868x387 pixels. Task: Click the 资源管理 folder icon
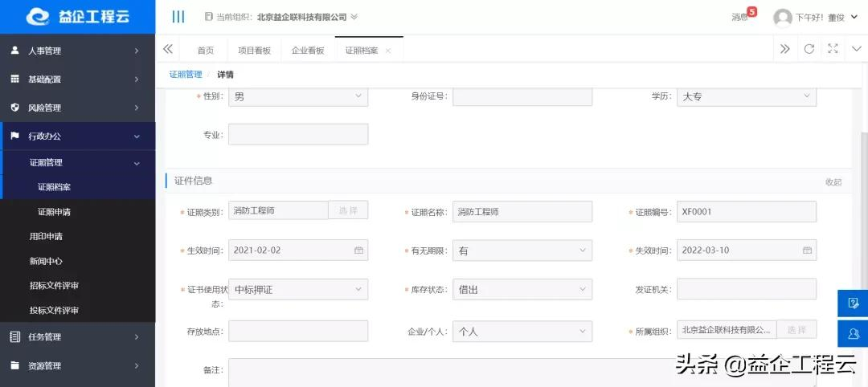15,365
